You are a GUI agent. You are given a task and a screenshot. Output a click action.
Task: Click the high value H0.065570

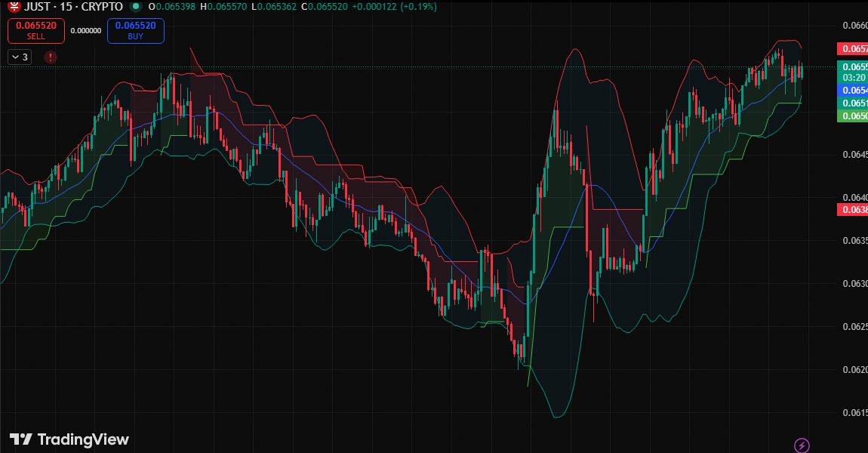(223, 7)
